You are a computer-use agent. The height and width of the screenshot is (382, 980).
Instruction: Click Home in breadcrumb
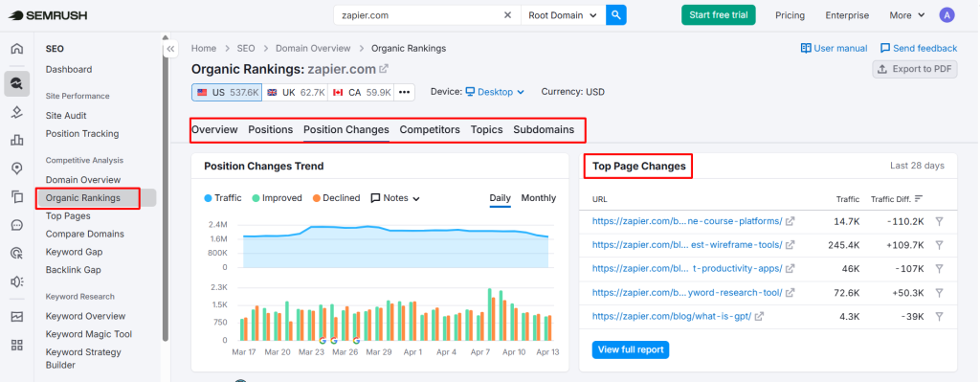[x=204, y=48]
